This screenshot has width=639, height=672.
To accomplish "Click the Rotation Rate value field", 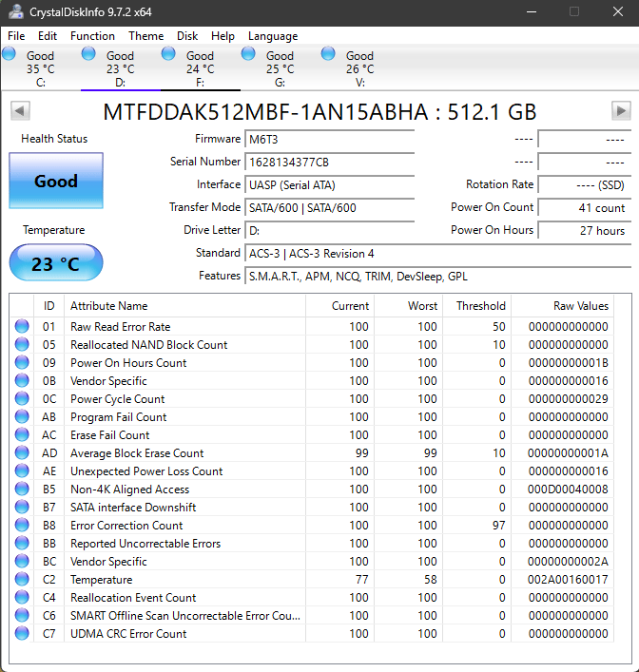I will (x=585, y=184).
